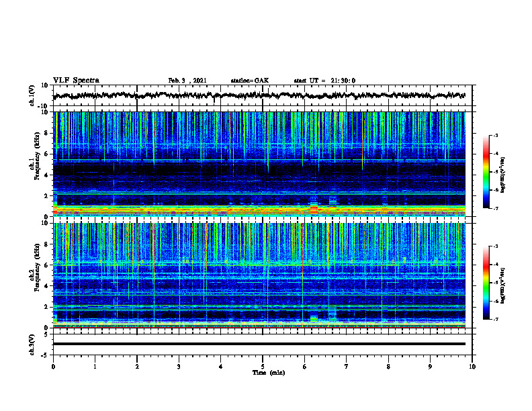Click the "-3" tick on ch.2 colorbar

(496, 246)
